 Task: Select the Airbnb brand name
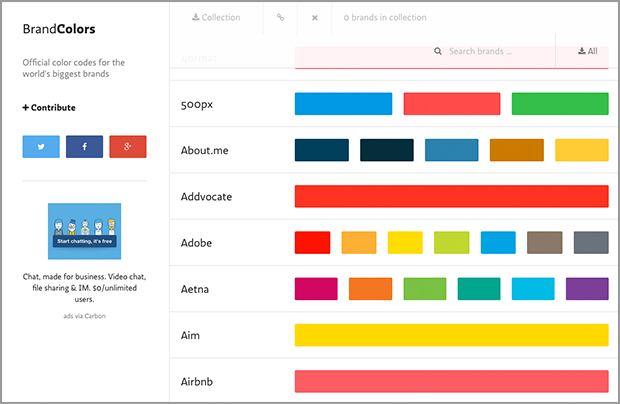(197, 381)
